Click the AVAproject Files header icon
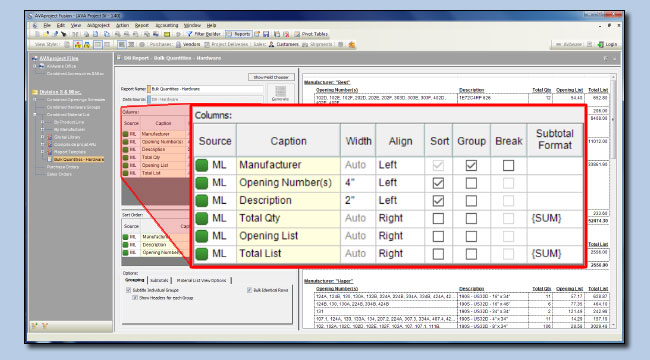 [x=35, y=58]
